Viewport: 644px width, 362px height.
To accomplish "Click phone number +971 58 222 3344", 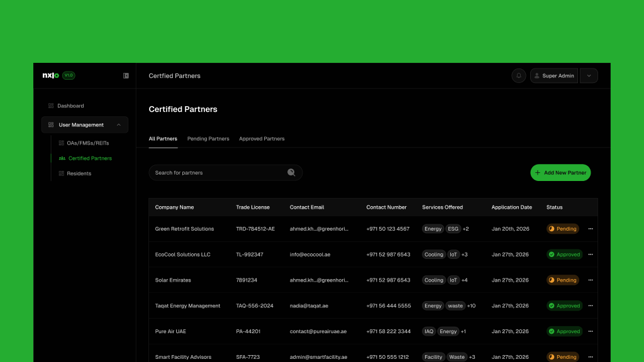I will tap(389, 332).
